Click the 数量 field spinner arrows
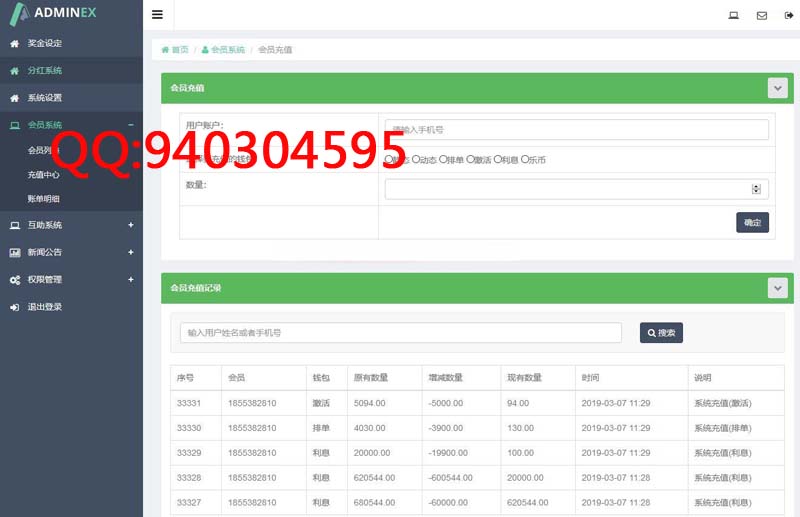 756,189
